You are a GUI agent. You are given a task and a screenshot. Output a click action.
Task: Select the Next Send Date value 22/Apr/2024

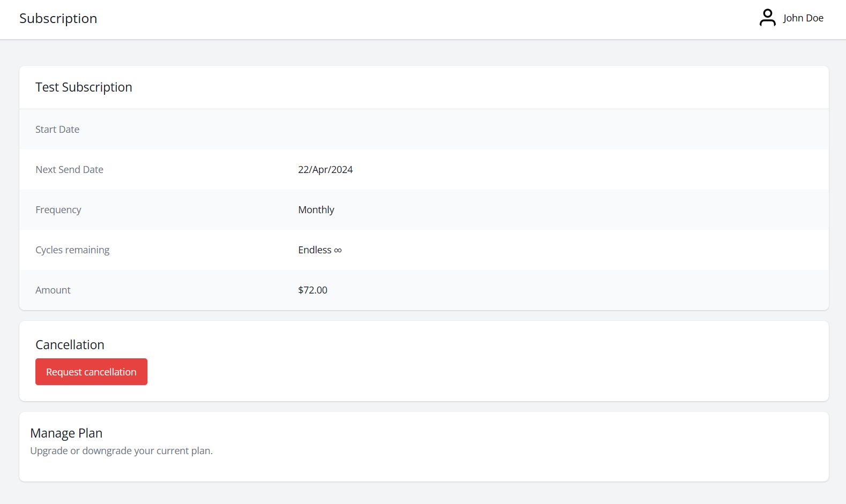(x=325, y=169)
